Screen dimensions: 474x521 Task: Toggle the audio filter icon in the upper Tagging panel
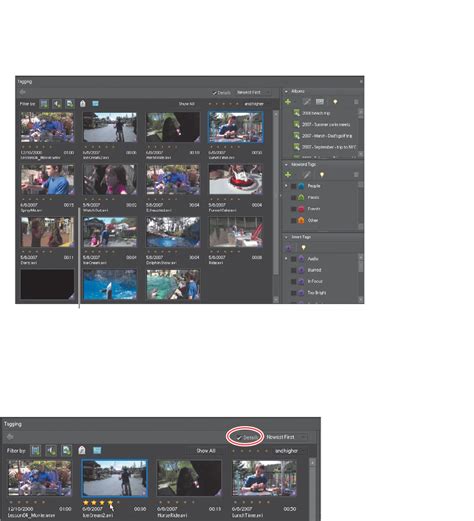coord(57,104)
